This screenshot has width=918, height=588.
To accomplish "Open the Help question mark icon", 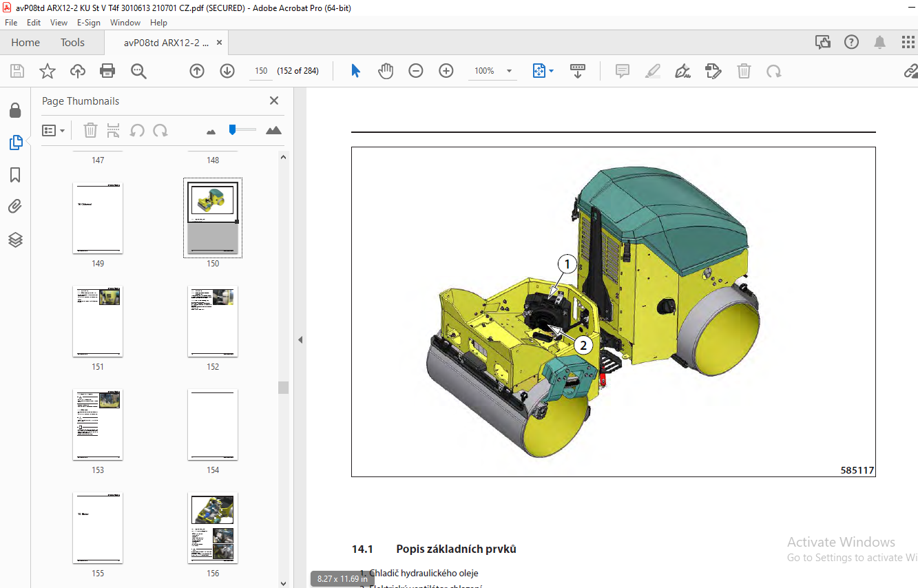I will click(x=851, y=42).
